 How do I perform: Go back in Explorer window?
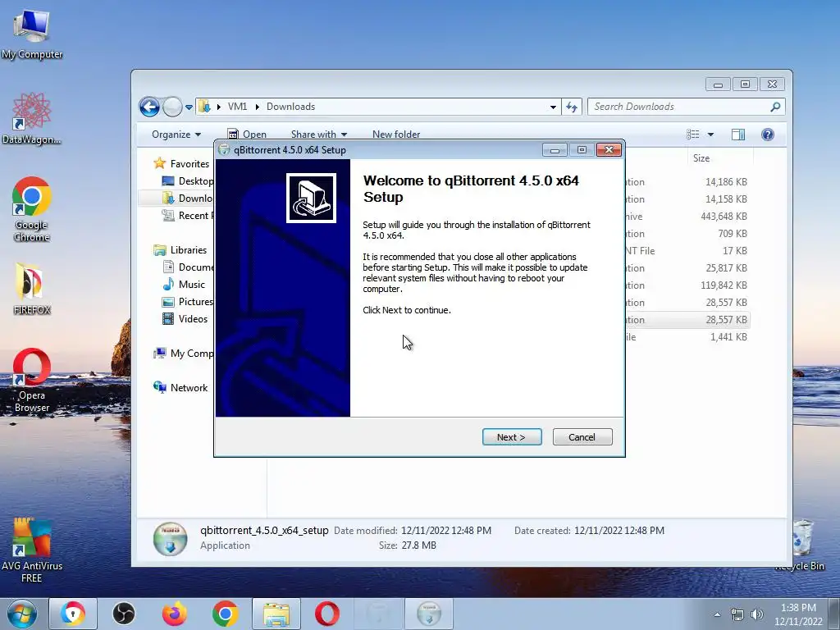pyautogui.click(x=149, y=107)
